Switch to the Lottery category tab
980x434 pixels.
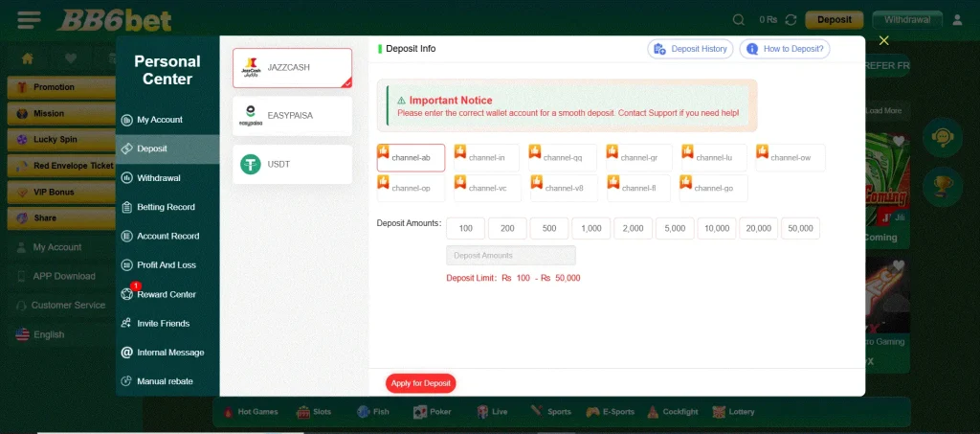(734, 412)
